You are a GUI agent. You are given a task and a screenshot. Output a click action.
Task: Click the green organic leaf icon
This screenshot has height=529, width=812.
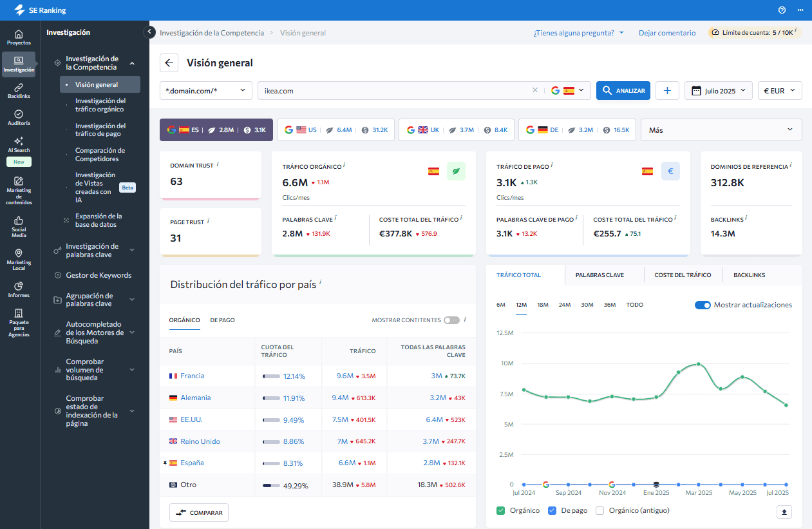pos(456,171)
